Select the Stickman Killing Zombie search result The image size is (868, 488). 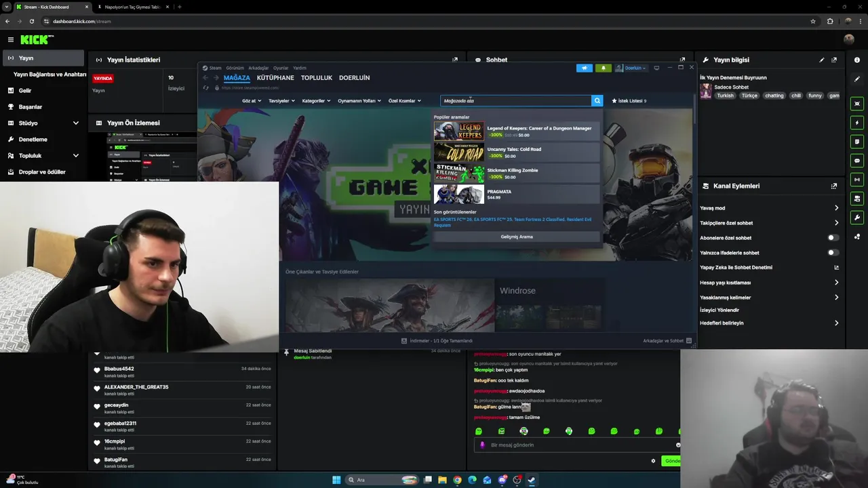click(517, 174)
